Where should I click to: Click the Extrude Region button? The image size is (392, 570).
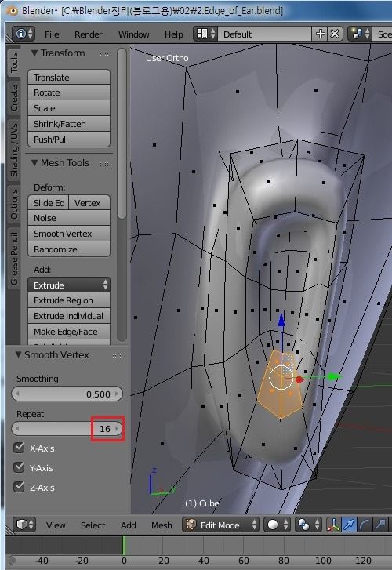(x=69, y=300)
